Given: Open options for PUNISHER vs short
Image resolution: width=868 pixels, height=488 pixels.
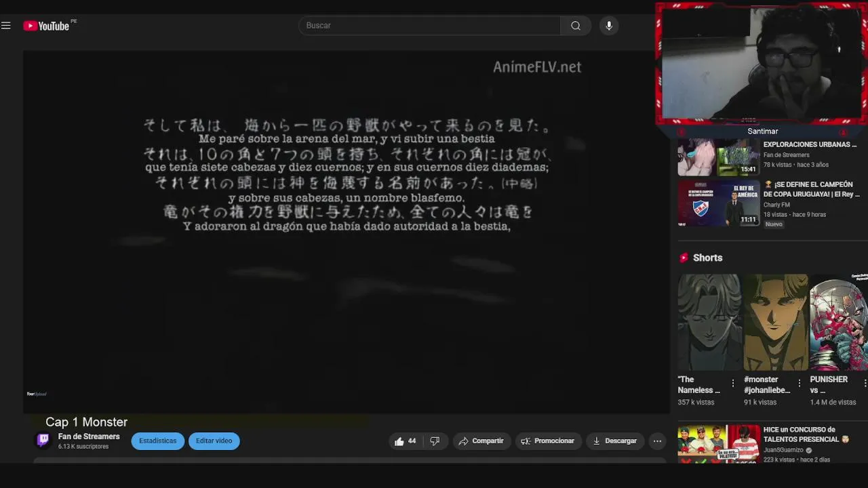Looking at the screenshot, I should click(x=865, y=383).
